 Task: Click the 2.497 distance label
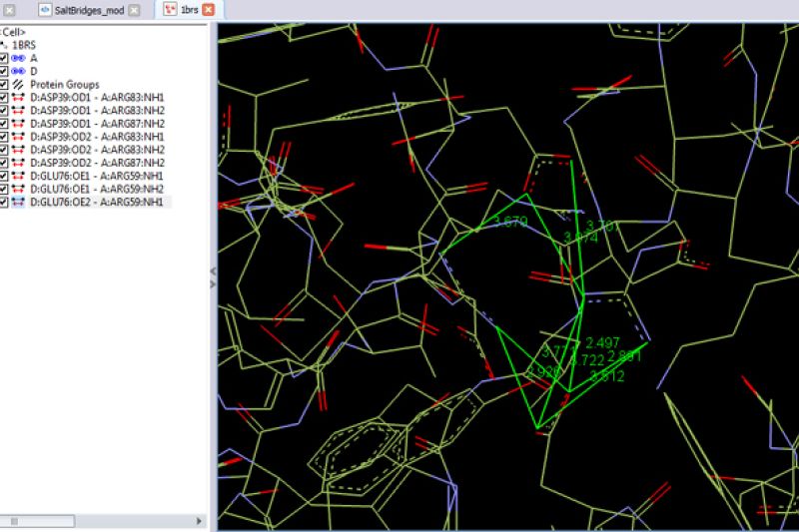coord(602,342)
